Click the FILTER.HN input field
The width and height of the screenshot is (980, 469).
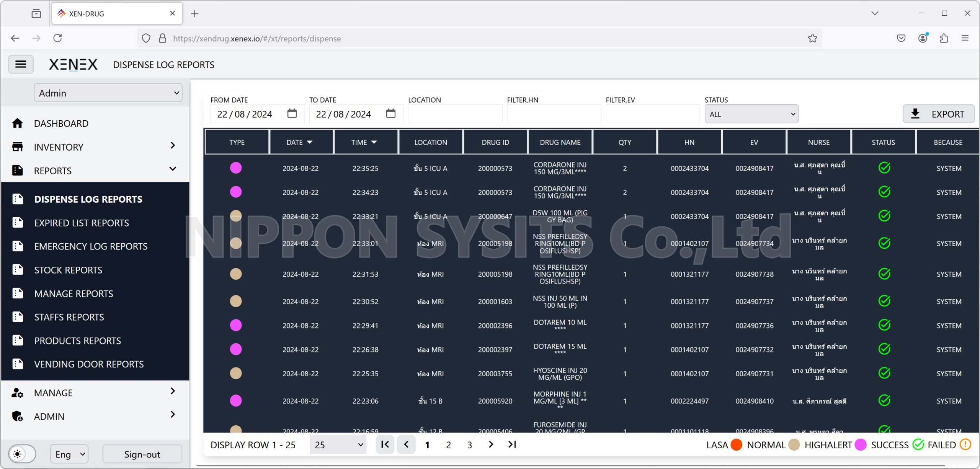pos(554,113)
